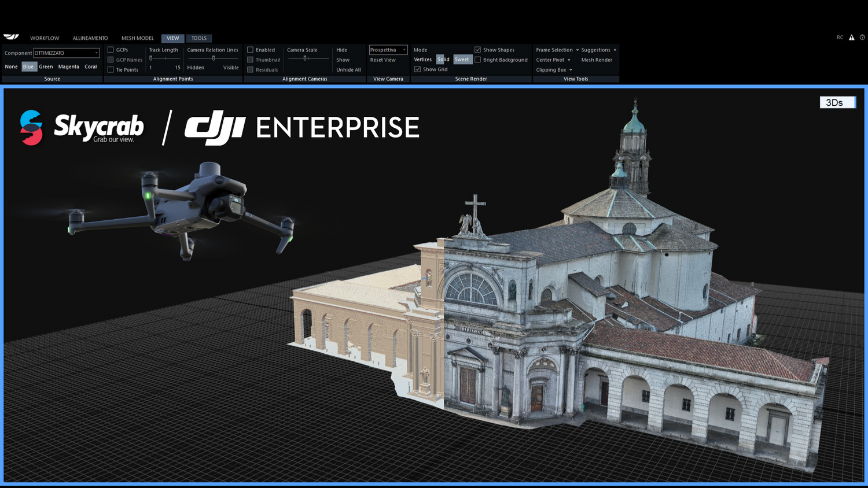
Task: Click Mesh Render in View Tools
Action: point(597,60)
